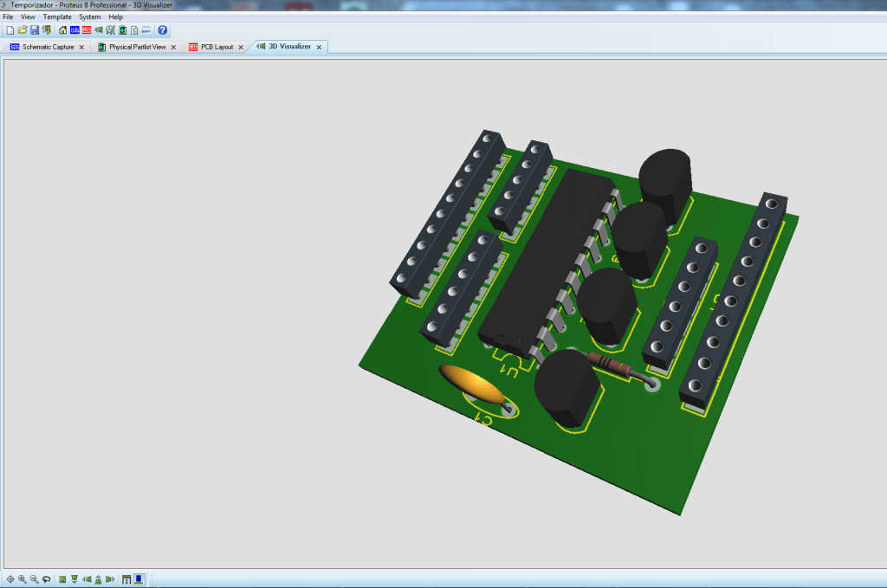The image size is (887, 588).
Task: Save the project with the floppy icon
Action: (x=35, y=30)
